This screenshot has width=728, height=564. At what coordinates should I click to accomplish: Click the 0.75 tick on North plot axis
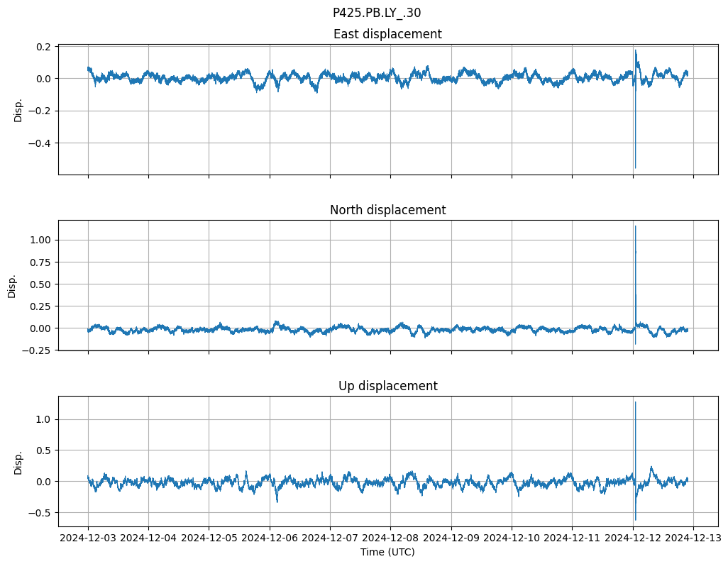[x=40, y=262]
